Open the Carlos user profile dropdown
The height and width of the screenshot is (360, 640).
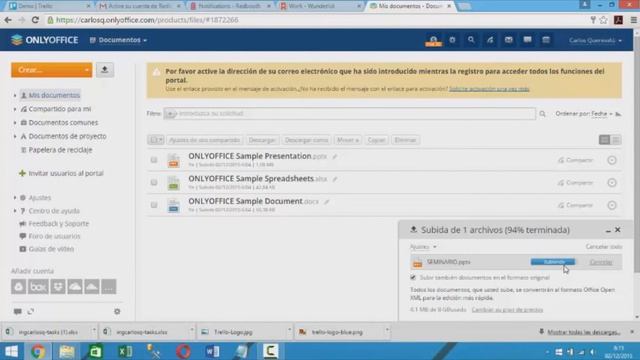coord(595,40)
